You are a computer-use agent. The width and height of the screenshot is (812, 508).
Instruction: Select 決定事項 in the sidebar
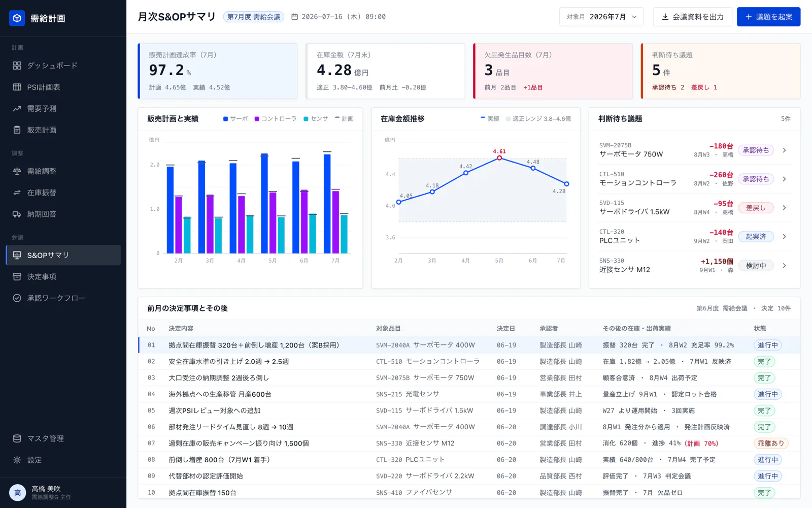(63, 276)
